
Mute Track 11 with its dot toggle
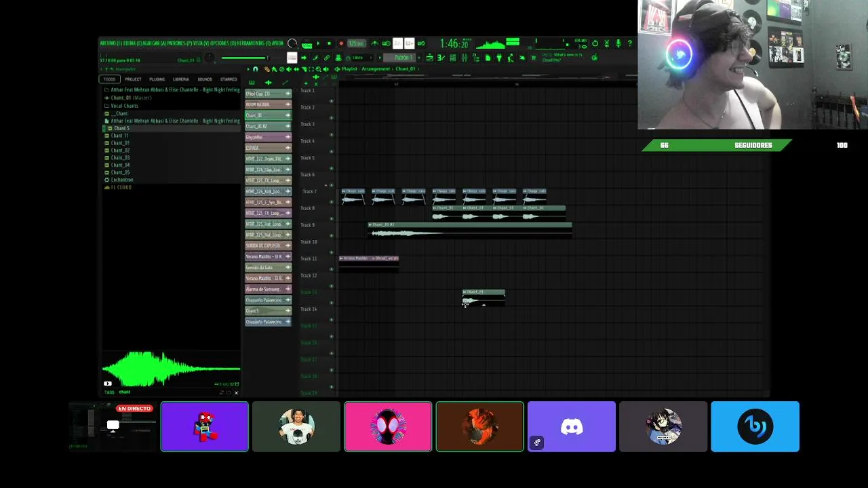click(x=331, y=269)
